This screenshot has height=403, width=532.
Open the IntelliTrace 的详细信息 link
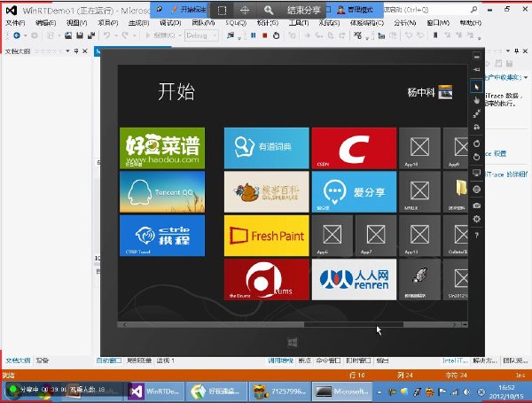click(x=506, y=174)
